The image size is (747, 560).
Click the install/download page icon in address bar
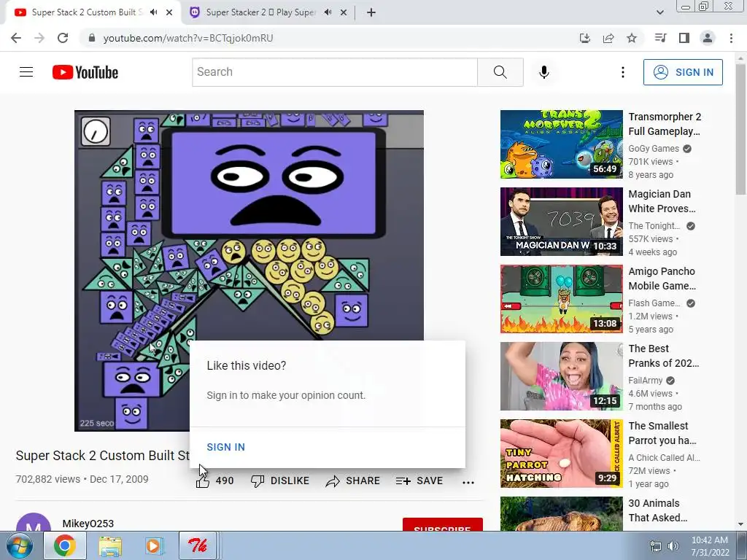click(585, 38)
